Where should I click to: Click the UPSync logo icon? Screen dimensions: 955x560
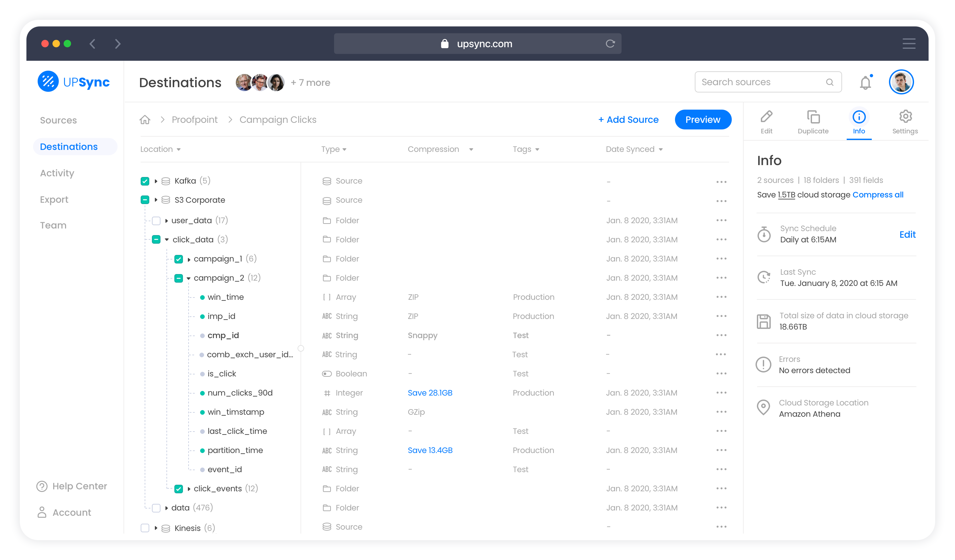pyautogui.click(x=48, y=82)
